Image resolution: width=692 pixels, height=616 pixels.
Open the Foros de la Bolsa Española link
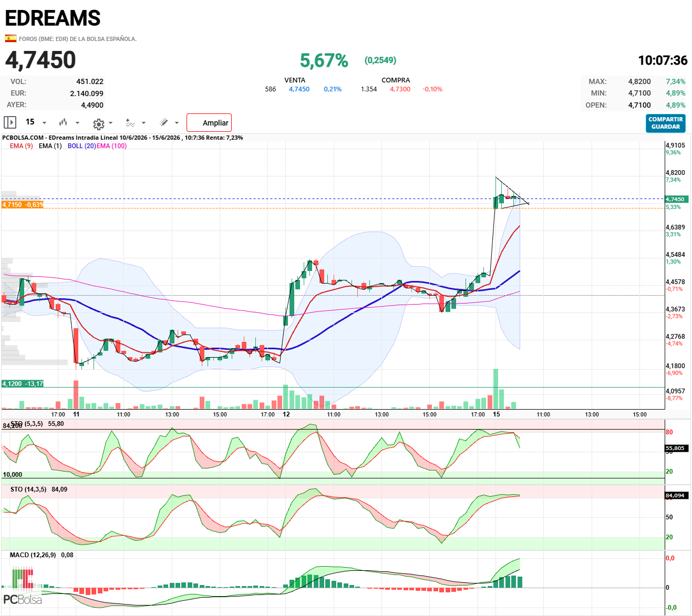(78, 39)
